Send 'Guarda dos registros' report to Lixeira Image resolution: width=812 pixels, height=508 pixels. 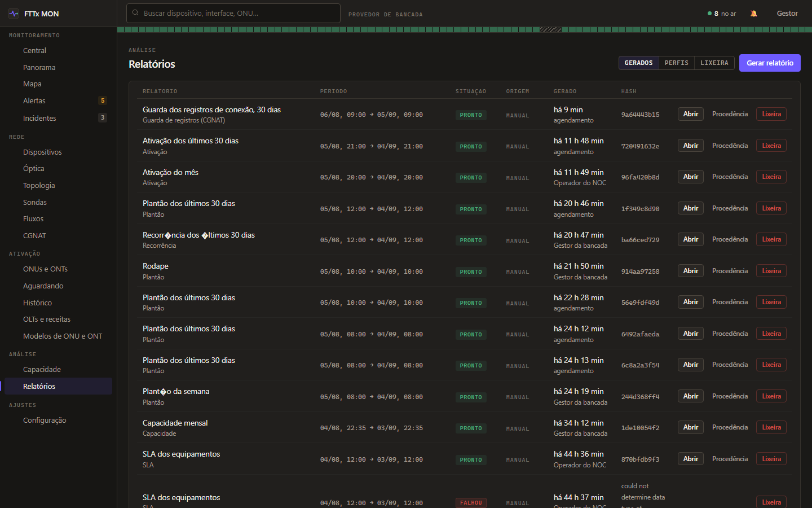pos(771,114)
